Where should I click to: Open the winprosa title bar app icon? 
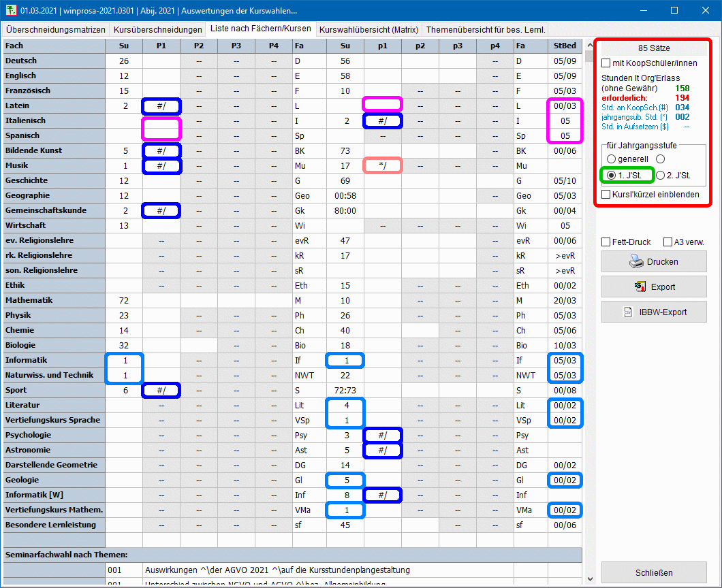click(10, 10)
